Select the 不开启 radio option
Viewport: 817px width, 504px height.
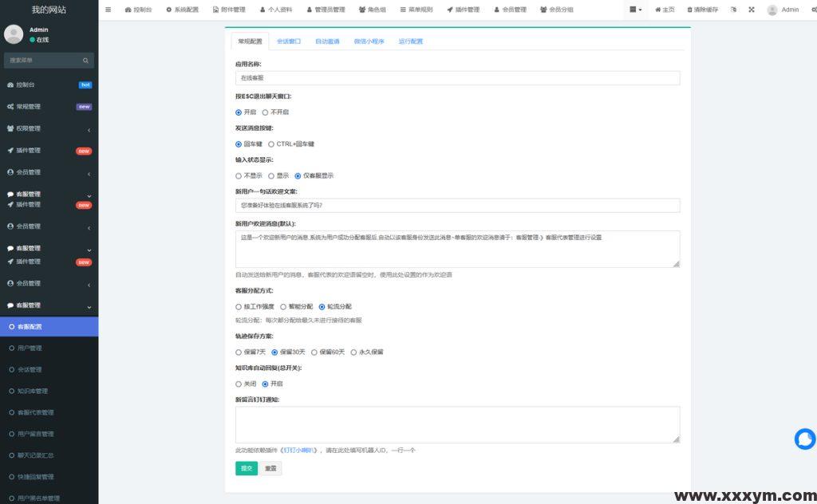coord(266,112)
